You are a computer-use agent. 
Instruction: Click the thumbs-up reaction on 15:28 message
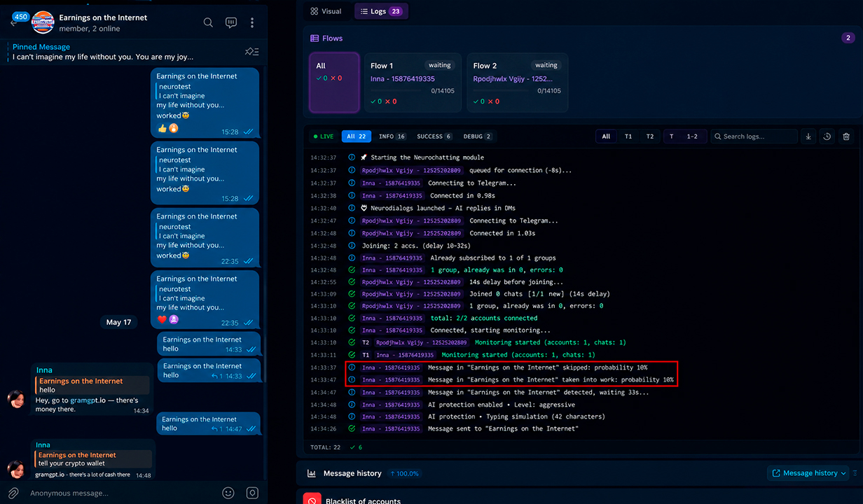(x=163, y=129)
